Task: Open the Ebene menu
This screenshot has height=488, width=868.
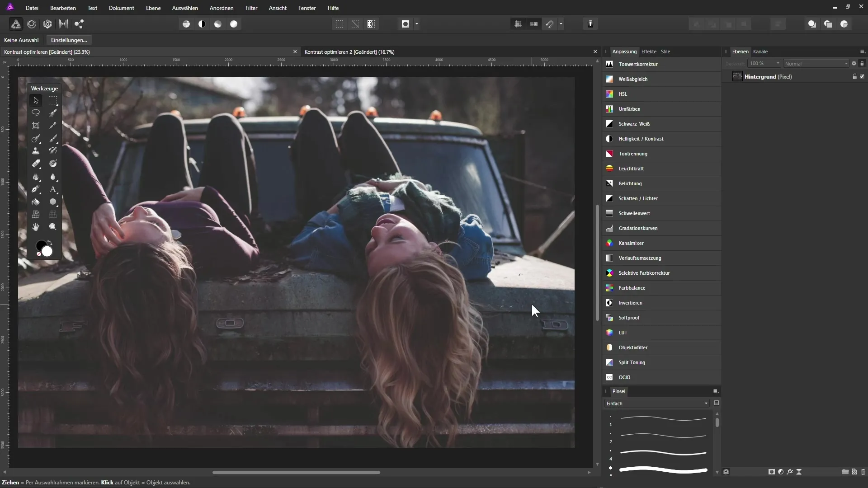Action: pyautogui.click(x=153, y=8)
